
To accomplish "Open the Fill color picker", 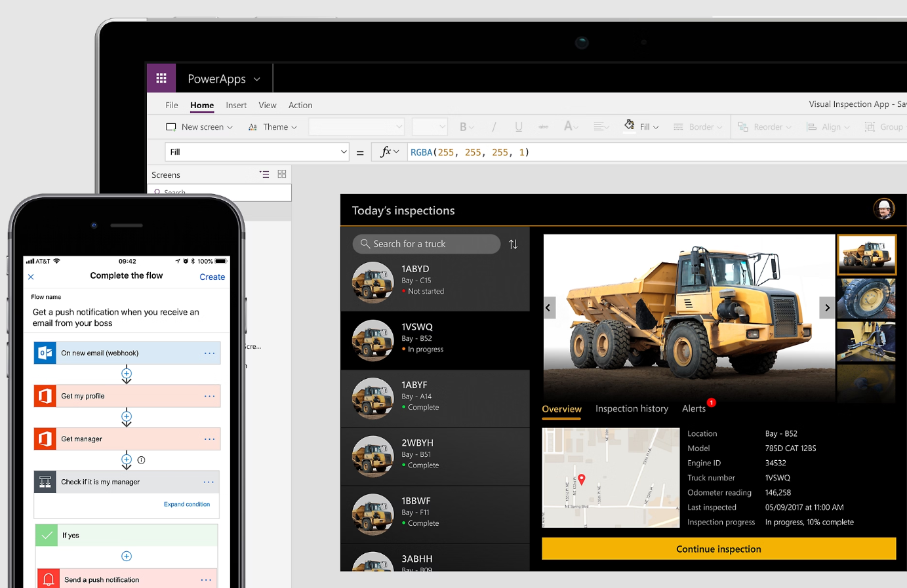I will click(641, 126).
